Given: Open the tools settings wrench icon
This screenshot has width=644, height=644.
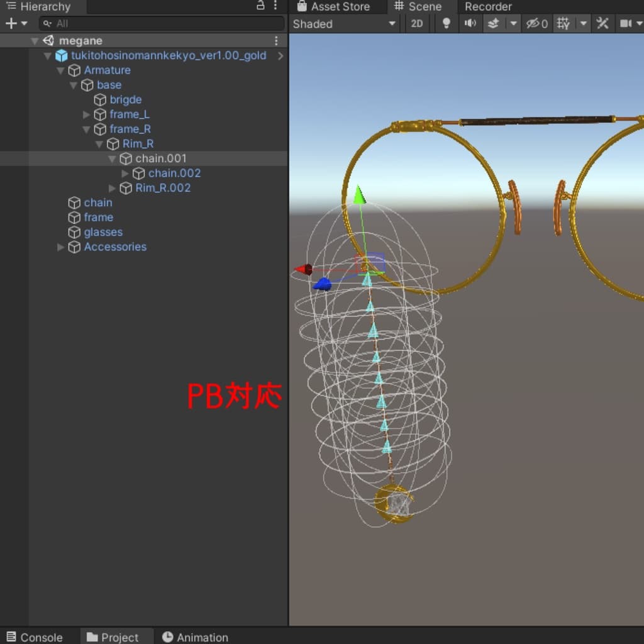Looking at the screenshot, I should coord(602,24).
